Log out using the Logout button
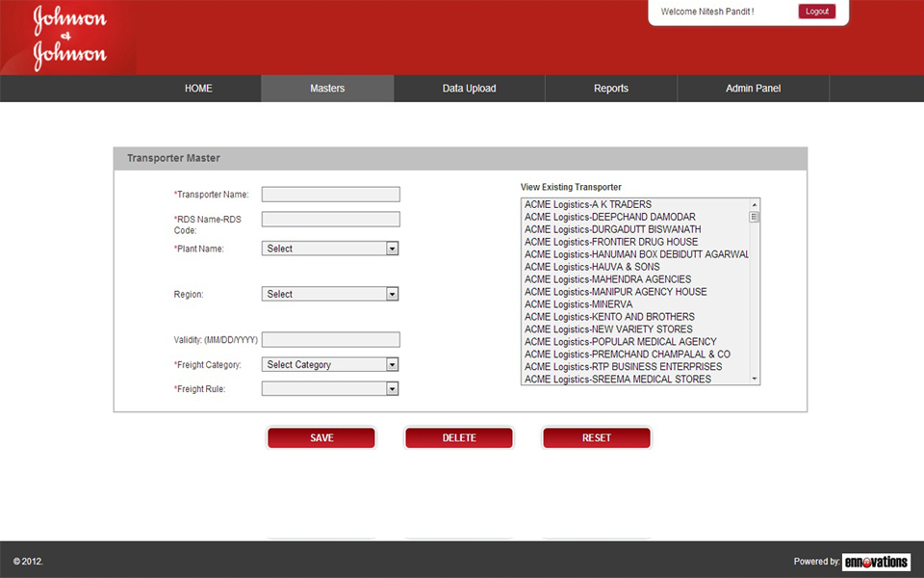Viewport: 924px width, 578px height. pyautogui.click(x=816, y=12)
